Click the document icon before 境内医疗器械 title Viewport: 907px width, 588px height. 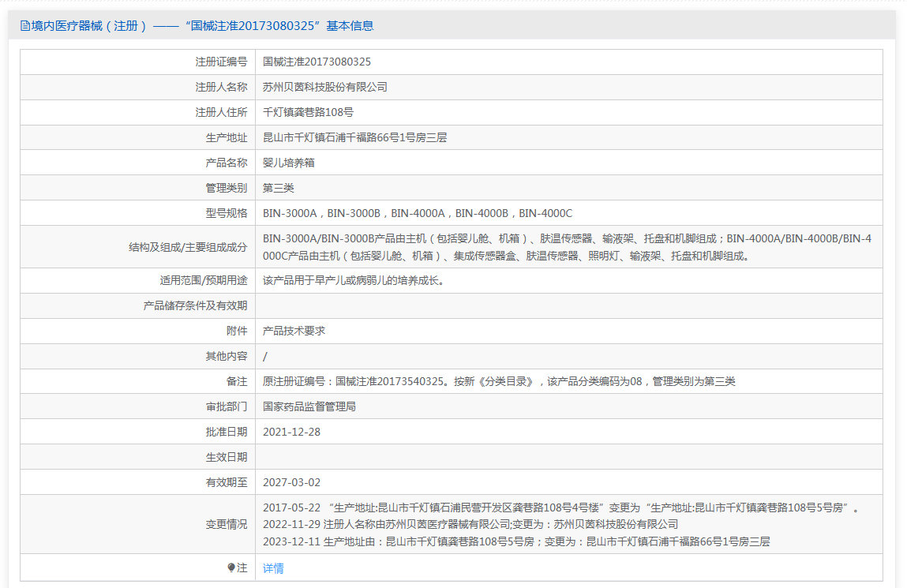click(25, 26)
